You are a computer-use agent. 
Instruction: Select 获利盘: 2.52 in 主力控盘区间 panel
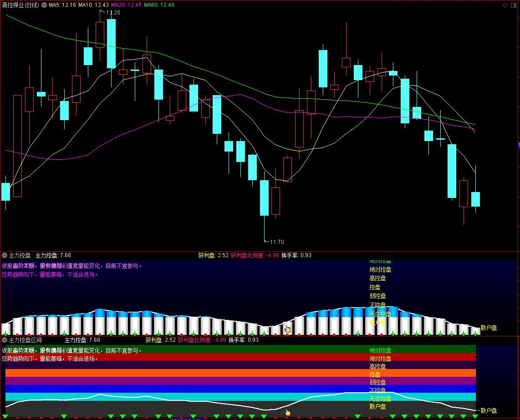pyautogui.click(x=161, y=340)
